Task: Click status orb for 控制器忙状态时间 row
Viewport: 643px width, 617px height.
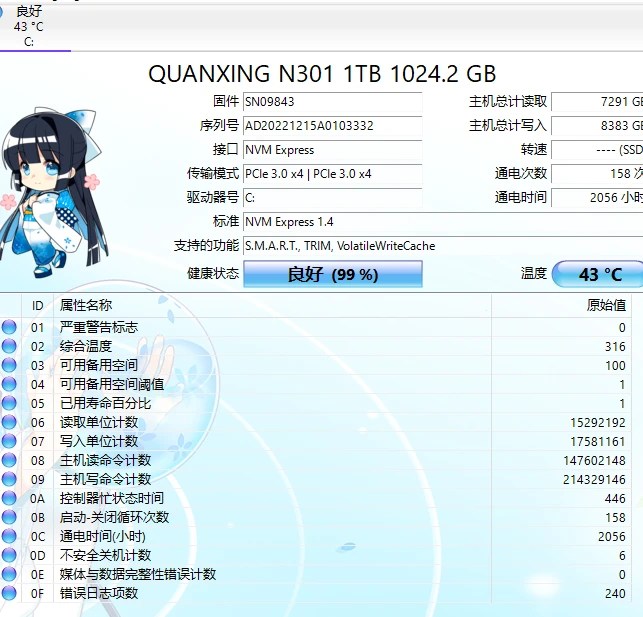Action: click(9, 498)
